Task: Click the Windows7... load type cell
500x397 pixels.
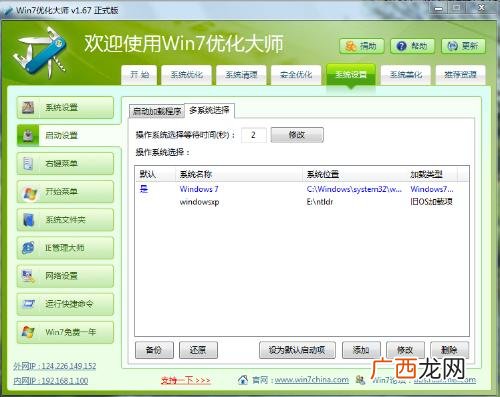Action: tap(432, 189)
